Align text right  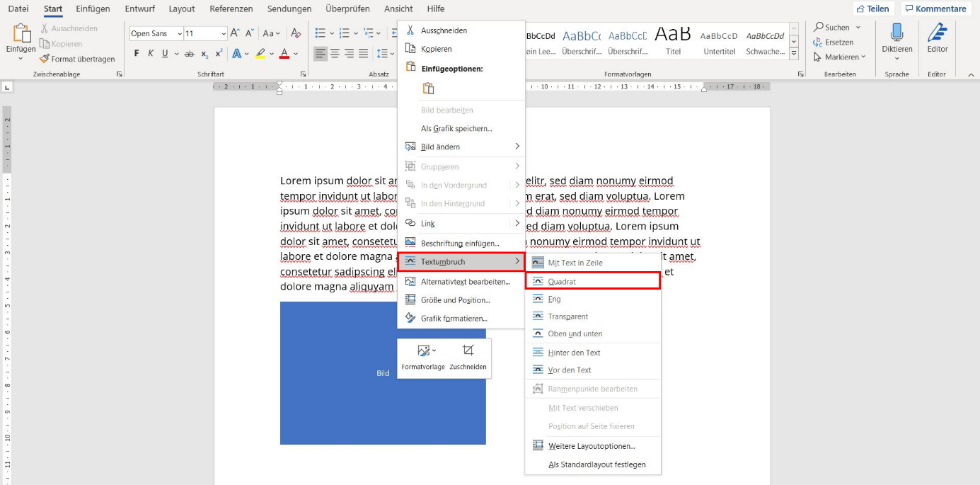350,54
